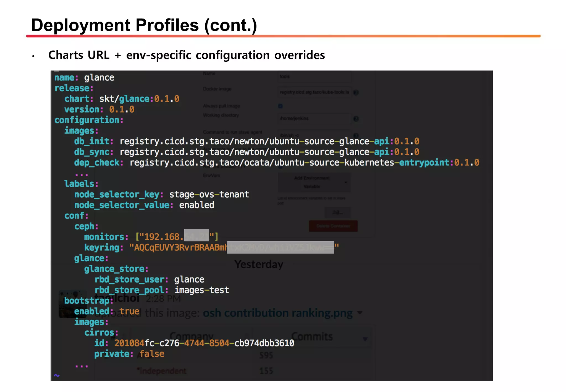Click the 'chart: skt/glance:0.1.0' line

(x=122, y=99)
